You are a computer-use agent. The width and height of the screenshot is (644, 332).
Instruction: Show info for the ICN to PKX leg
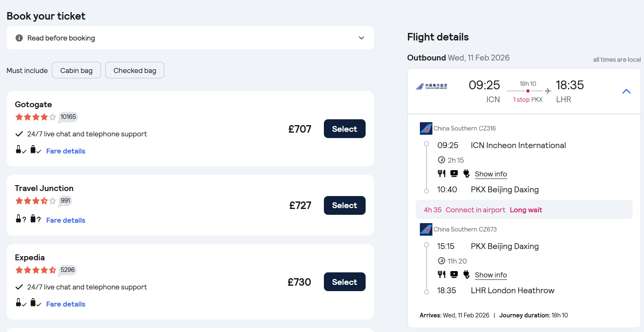click(x=491, y=174)
